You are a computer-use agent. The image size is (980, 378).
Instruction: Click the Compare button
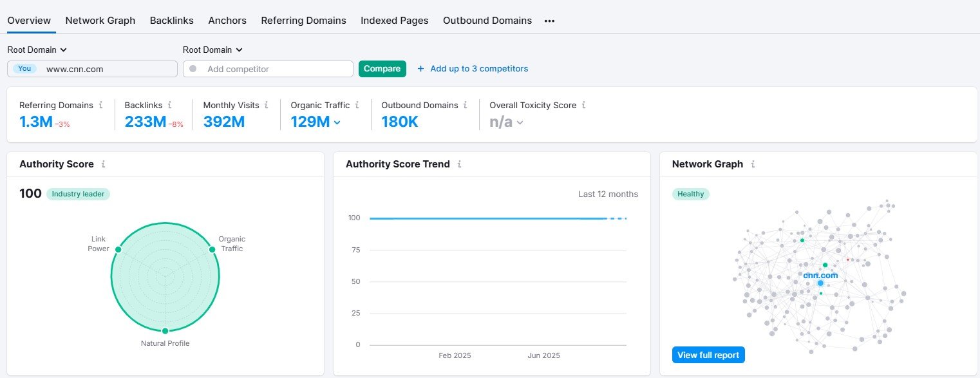pyautogui.click(x=382, y=68)
